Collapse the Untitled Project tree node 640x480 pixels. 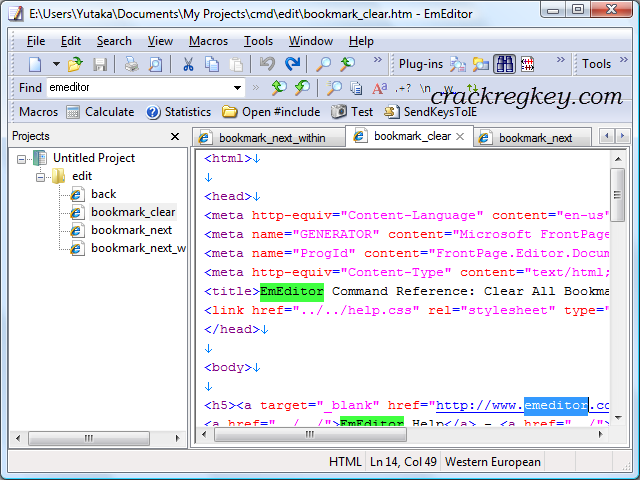(x=21, y=159)
